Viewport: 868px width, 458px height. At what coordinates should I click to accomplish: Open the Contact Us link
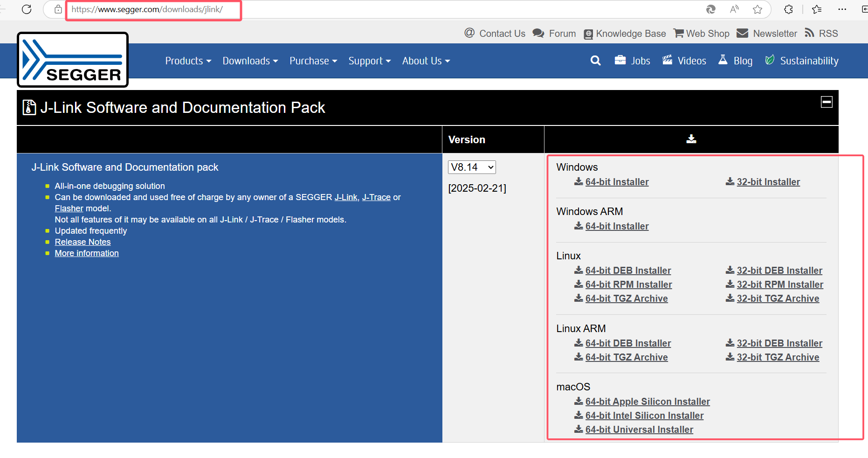pos(502,34)
